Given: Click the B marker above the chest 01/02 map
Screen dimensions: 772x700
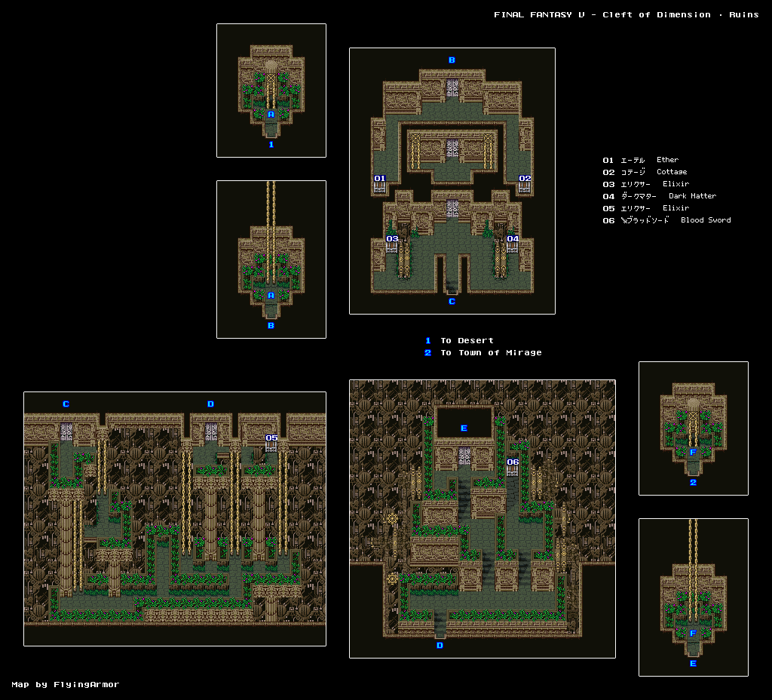Looking at the screenshot, I should point(452,60).
